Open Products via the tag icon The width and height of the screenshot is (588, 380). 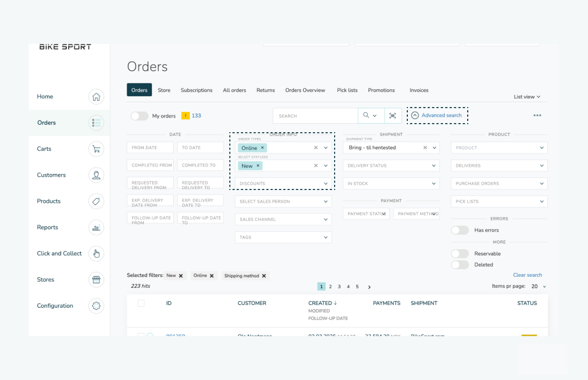[x=96, y=201]
